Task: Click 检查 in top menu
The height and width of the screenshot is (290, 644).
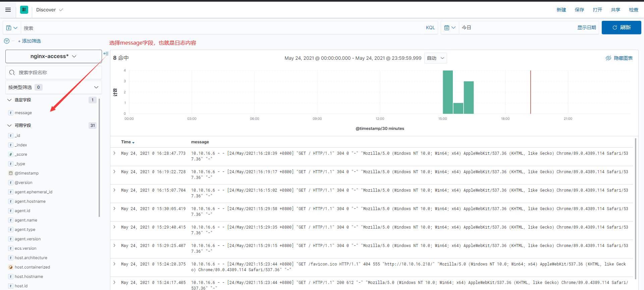Action: pos(634,10)
